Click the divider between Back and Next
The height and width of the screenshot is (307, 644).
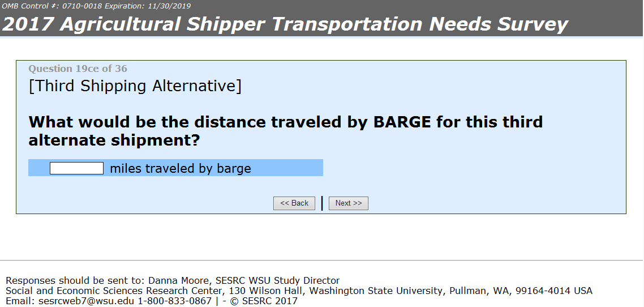(322, 203)
